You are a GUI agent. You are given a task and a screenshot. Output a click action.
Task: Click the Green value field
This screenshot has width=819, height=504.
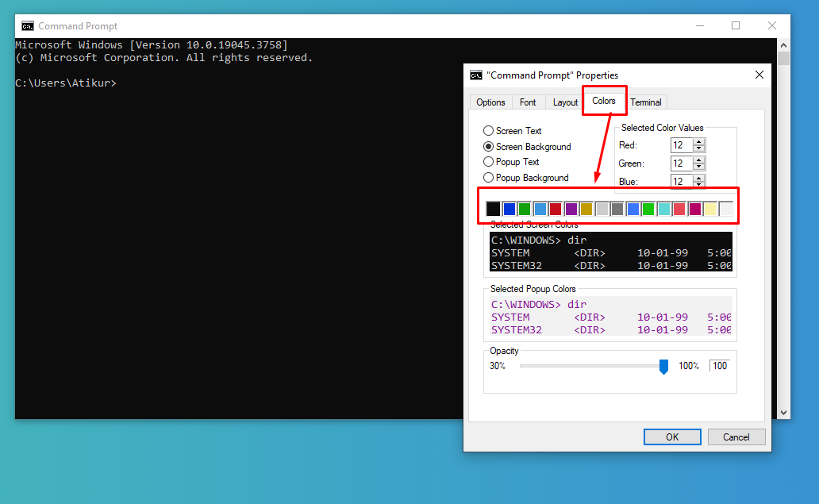point(681,164)
